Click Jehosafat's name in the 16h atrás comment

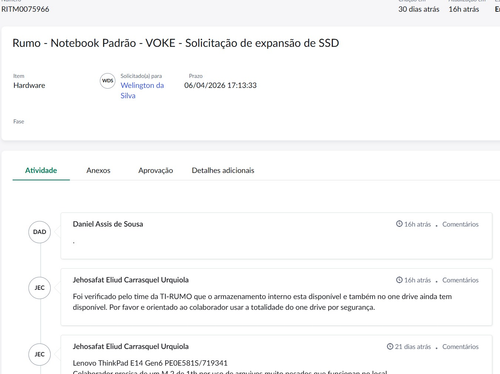[131, 280]
